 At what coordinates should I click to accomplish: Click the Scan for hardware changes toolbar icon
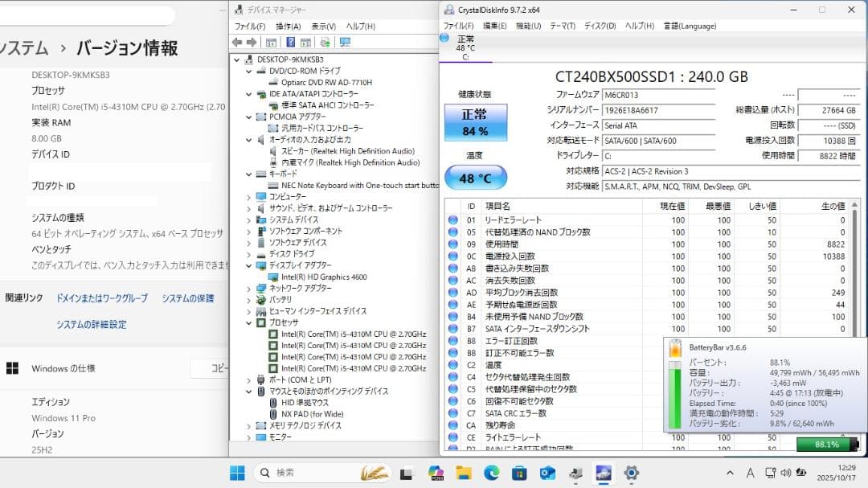coord(344,43)
